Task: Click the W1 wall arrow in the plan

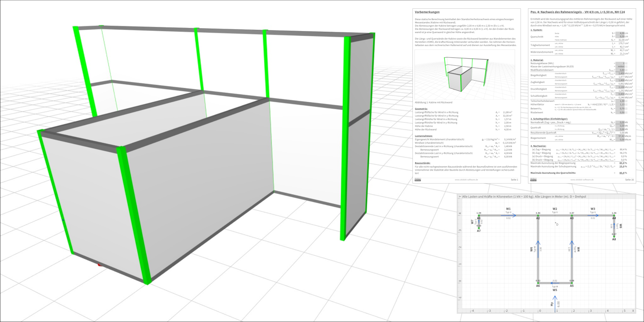Action: 508,215
